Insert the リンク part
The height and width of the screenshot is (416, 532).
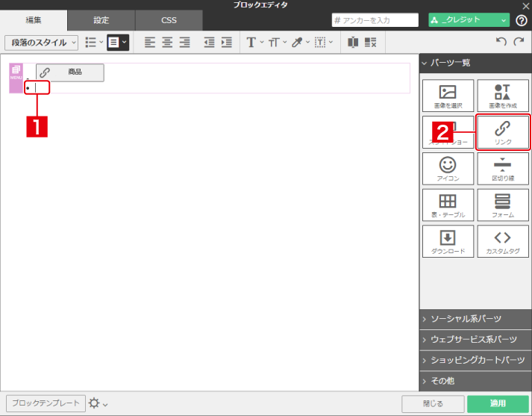point(503,132)
